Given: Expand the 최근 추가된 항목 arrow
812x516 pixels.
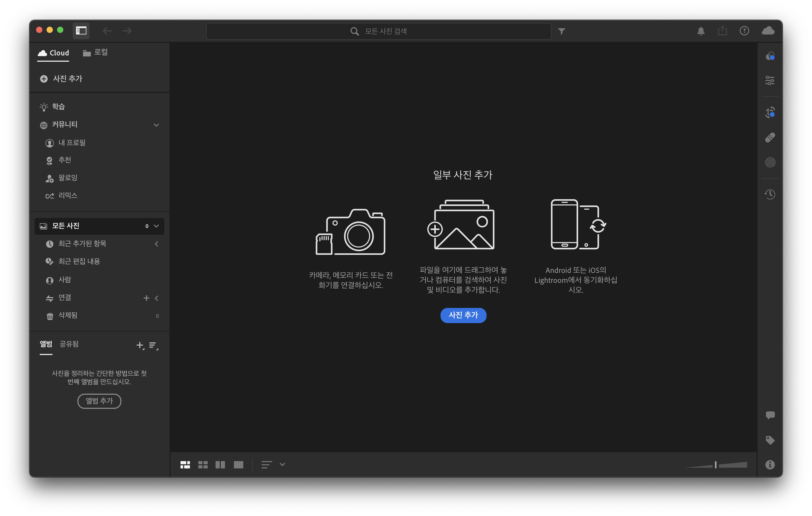Looking at the screenshot, I should point(156,244).
